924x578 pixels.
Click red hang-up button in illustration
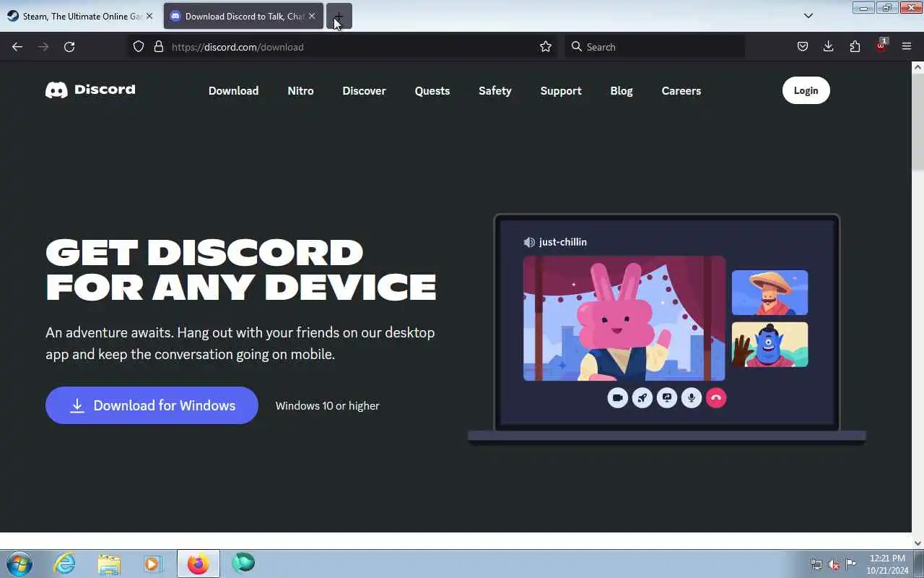[716, 397]
